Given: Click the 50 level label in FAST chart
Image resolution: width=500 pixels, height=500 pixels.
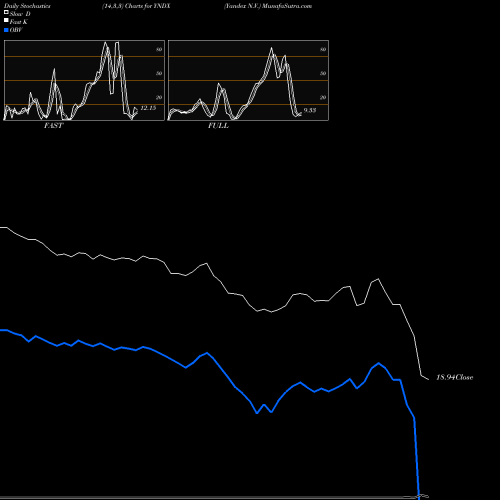Looking at the screenshot, I should 159,73.
